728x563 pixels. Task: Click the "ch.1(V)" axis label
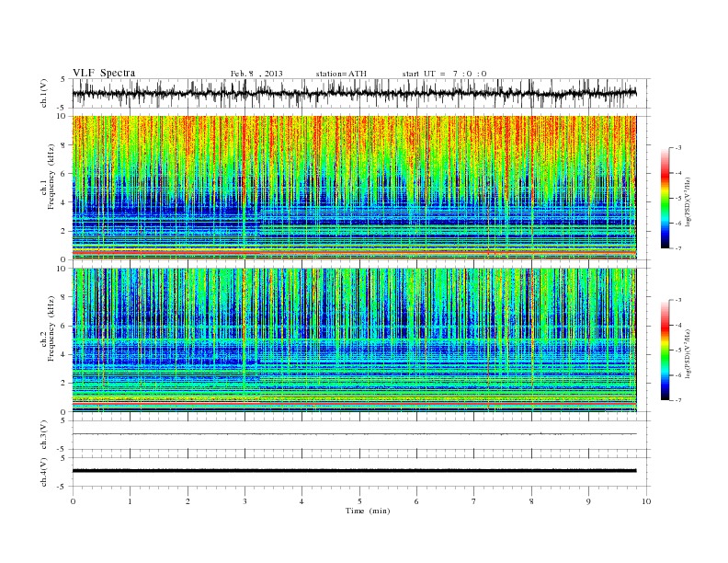tap(44, 93)
